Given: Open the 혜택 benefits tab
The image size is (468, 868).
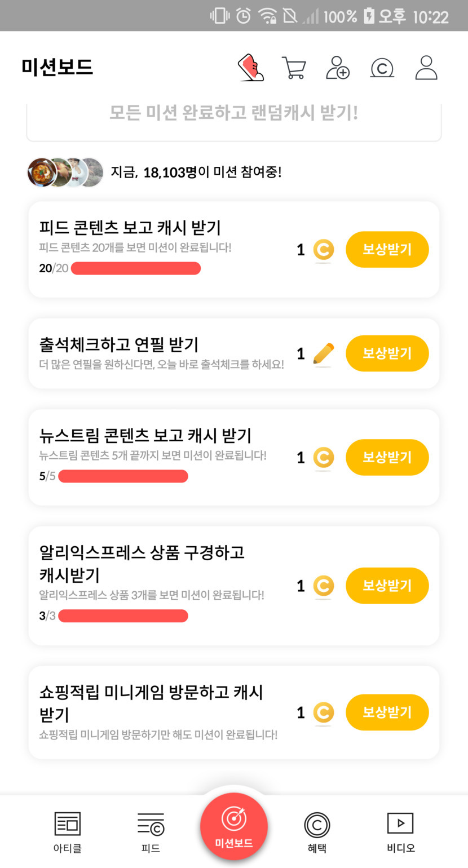Looking at the screenshot, I should (x=317, y=831).
